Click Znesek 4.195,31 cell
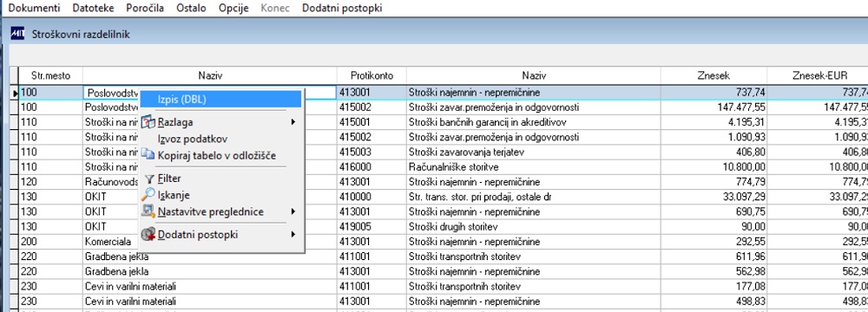 (713, 121)
